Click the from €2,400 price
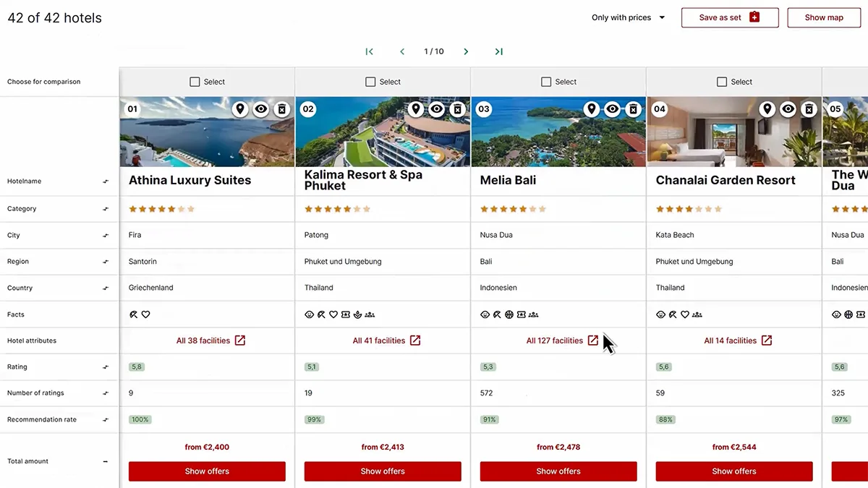 pyautogui.click(x=207, y=448)
